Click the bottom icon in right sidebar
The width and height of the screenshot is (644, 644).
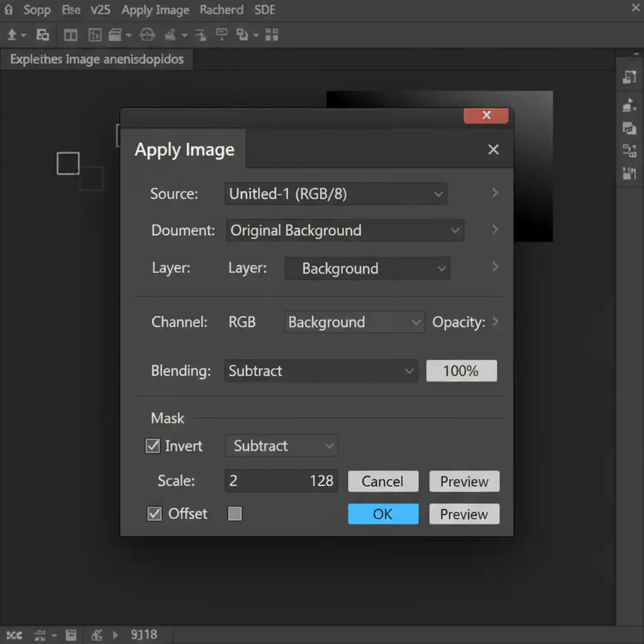(x=629, y=173)
